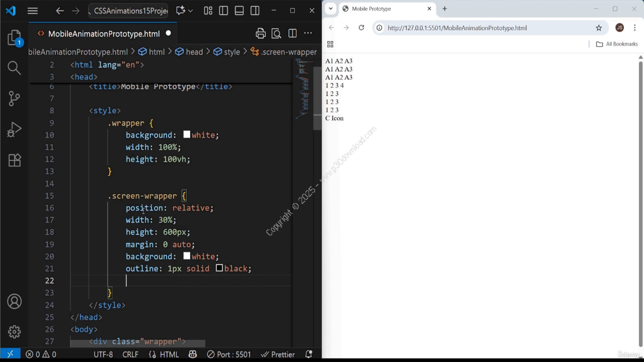Click the Print icon in the editor toolbar
The height and width of the screenshot is (362, 644).
(260, 34)
